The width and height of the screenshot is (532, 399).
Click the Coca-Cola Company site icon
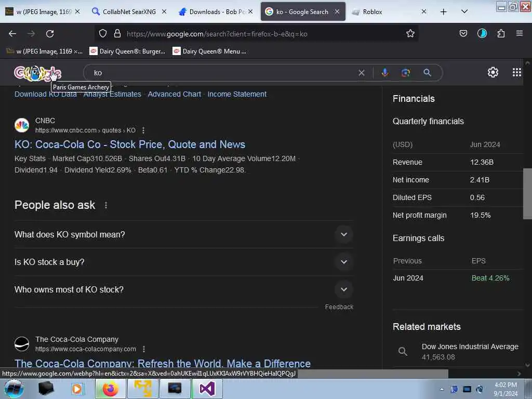(x=22, y=344)
